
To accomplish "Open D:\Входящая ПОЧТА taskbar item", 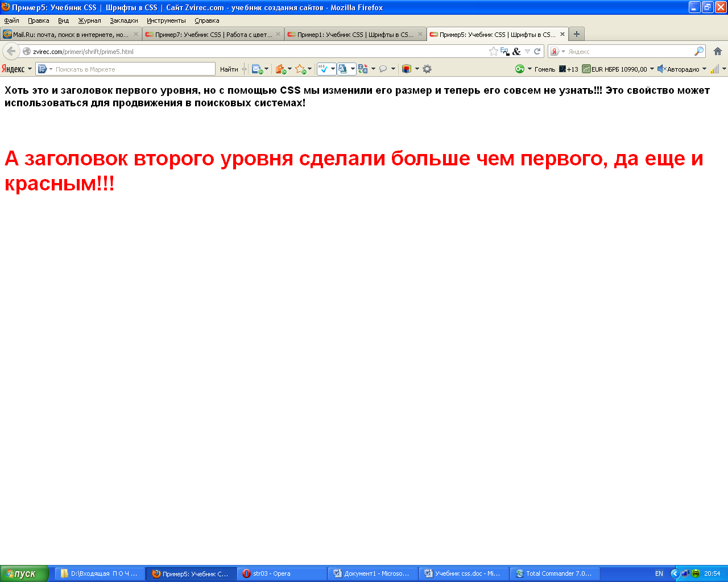I will (100, 573).
